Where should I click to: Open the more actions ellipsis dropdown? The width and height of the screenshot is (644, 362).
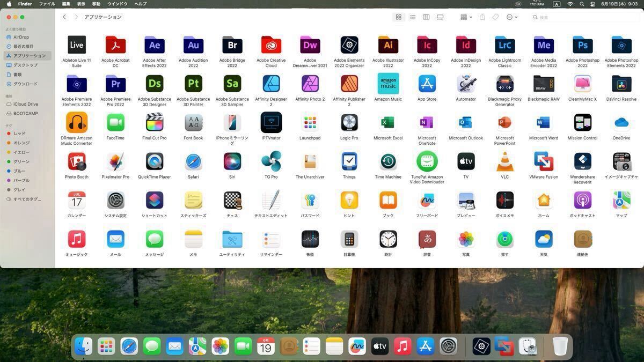[x=512, y=17]
